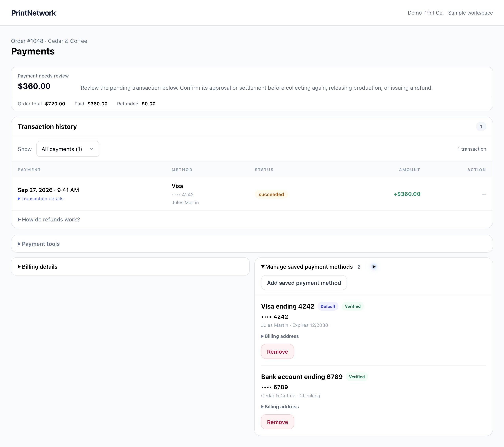
Task: Remove the Visa ending 4242 method
Action: coord(277,351)
